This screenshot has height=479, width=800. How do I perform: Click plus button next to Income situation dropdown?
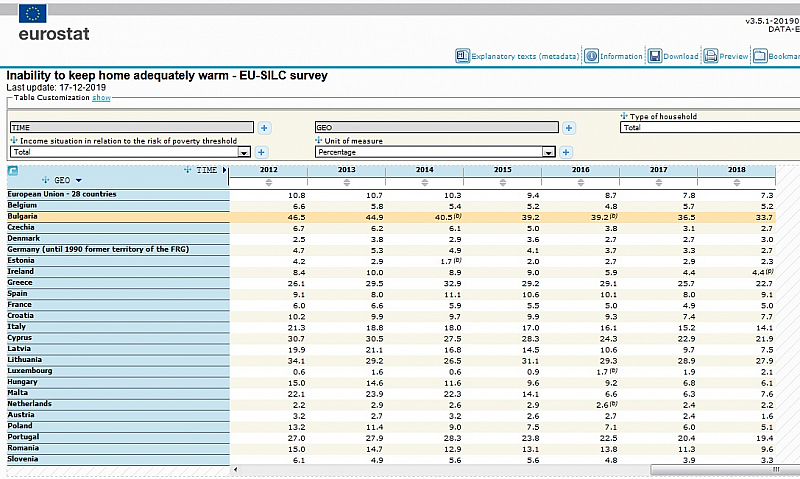[261, 152]
